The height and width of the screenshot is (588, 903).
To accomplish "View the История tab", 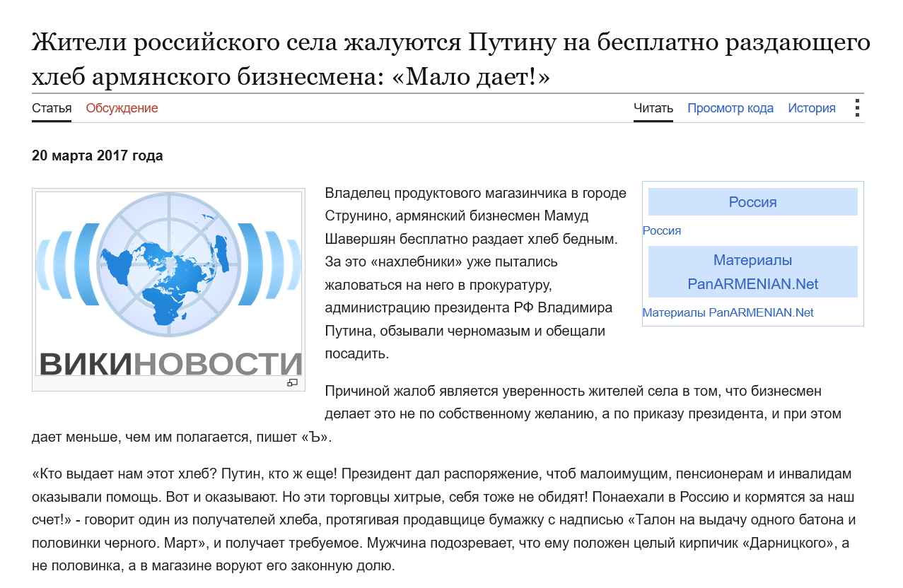I will pos(812,108).
